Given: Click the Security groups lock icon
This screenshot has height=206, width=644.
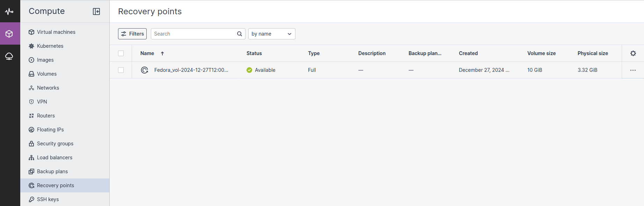Looking at the screenshot, I should 31,144.
